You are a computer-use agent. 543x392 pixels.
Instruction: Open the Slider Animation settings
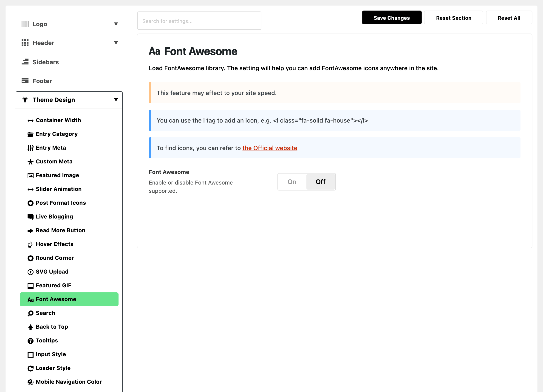(69, 189)
